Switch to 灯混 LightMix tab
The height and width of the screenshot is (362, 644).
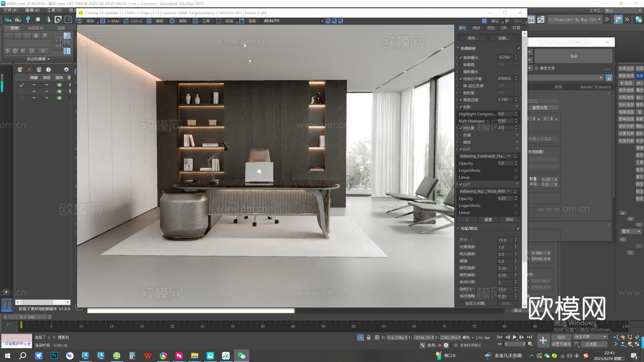pyautogui.click(x=516, y=28)
